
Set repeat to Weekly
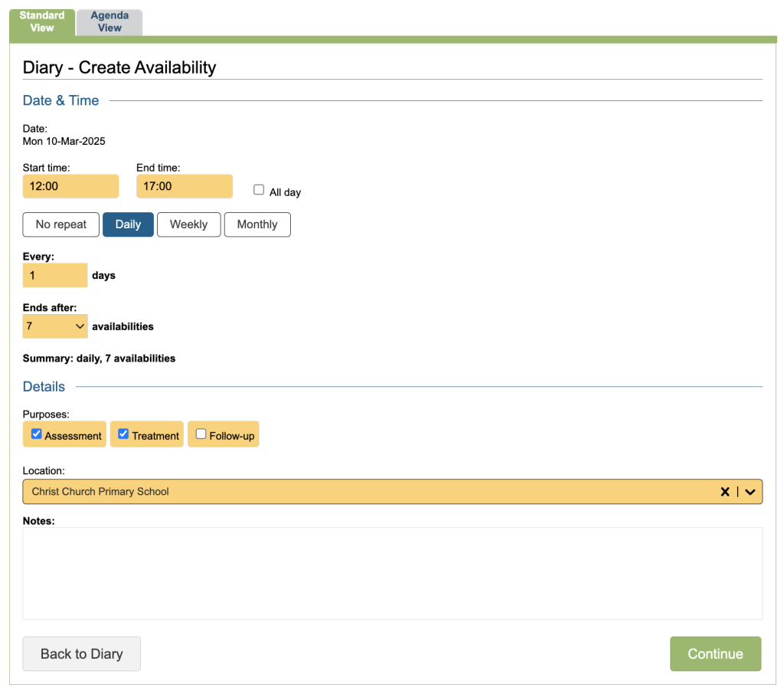pos(188,224)
